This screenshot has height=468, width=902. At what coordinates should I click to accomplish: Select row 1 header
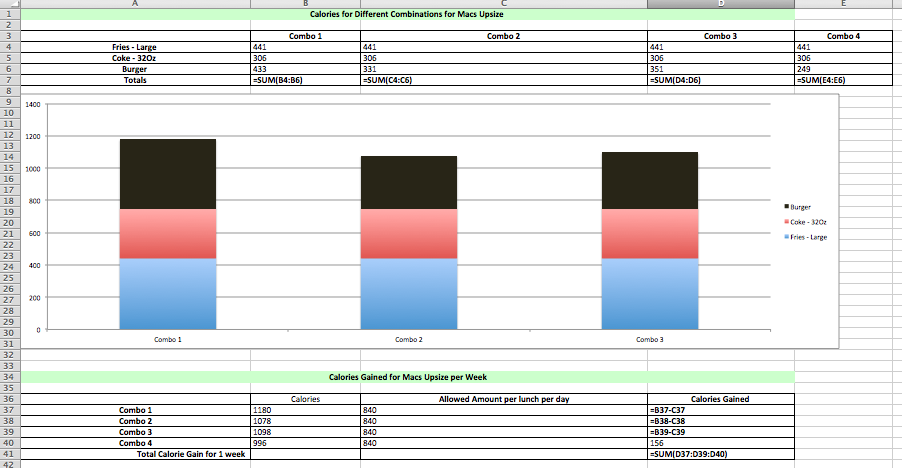(x=10, y=14)
